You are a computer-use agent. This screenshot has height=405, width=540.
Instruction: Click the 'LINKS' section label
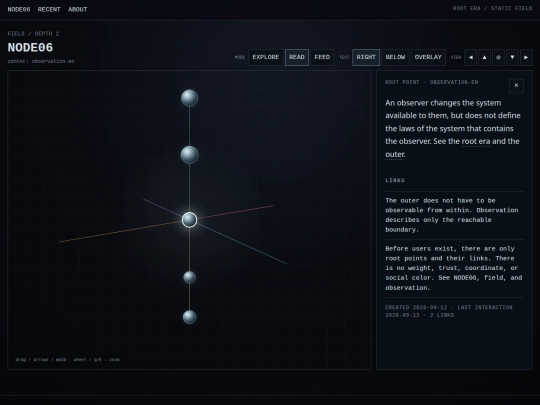click(x=395, y=180)
